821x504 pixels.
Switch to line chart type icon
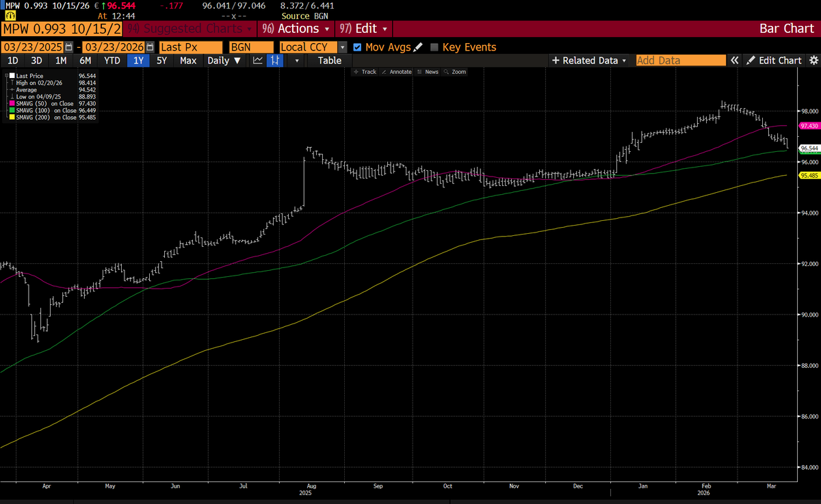tap(258, 60)
